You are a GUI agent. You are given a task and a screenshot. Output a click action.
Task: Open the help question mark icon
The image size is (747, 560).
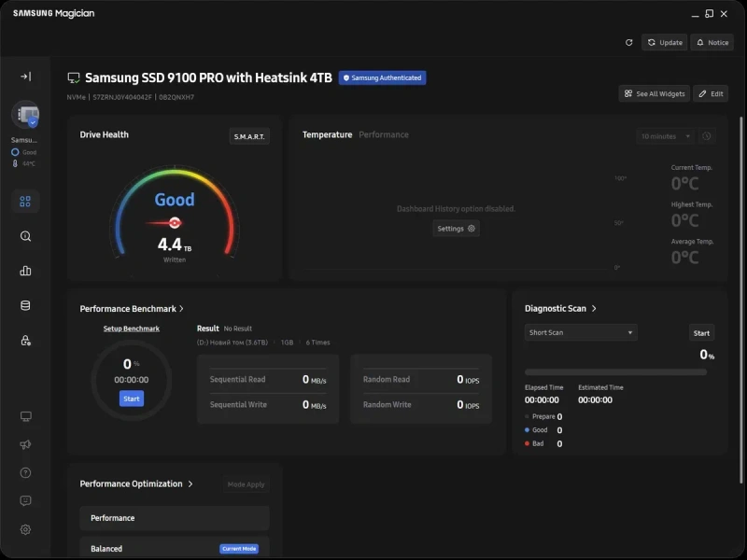coord(26,473)
